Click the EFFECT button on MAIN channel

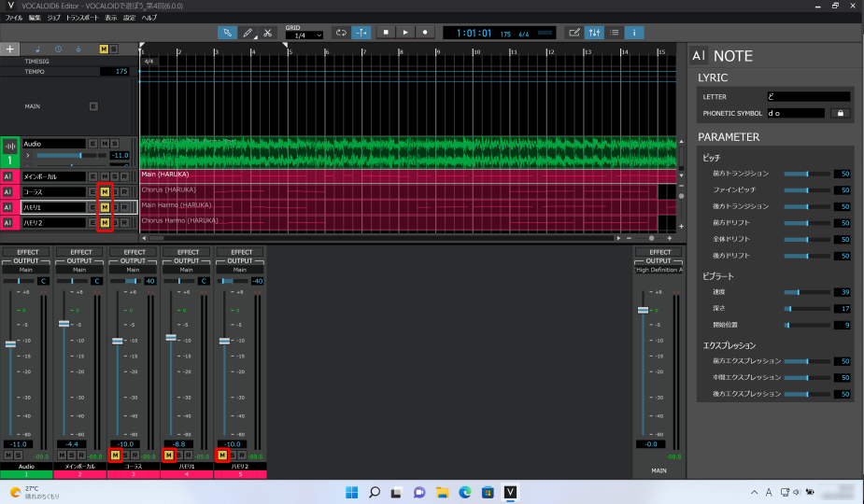coord(659,252)
